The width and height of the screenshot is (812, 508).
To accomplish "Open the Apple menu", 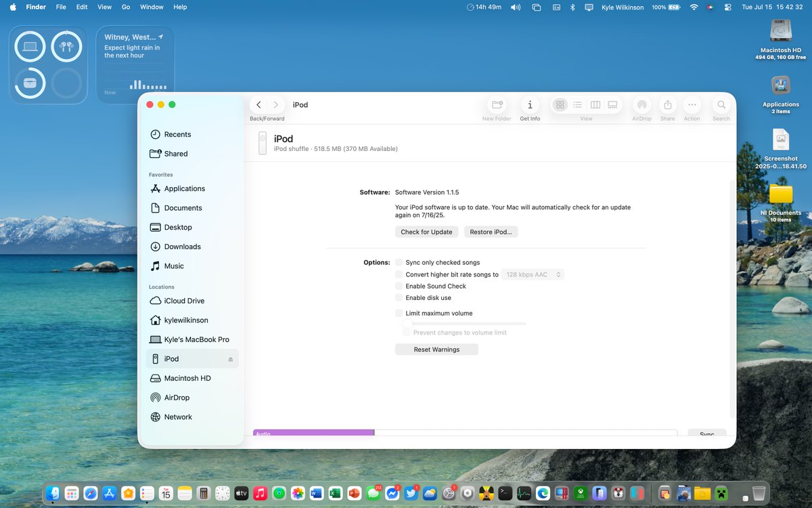I will pos(13,7).
